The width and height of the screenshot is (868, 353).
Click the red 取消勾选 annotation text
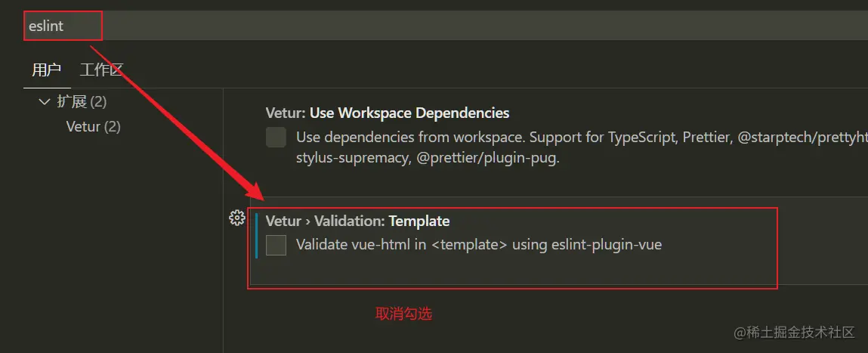click(x=403, y=314)
